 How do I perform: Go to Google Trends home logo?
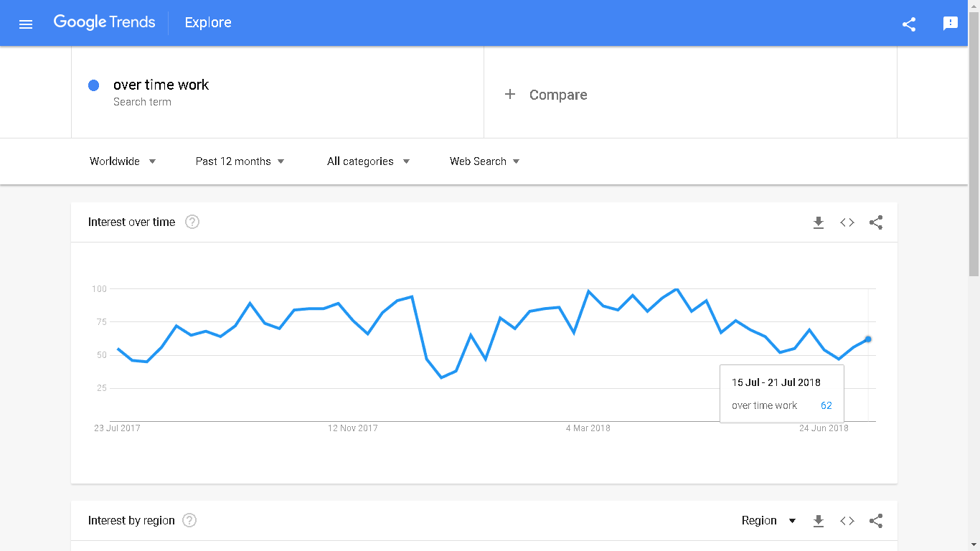coord(105,22)
